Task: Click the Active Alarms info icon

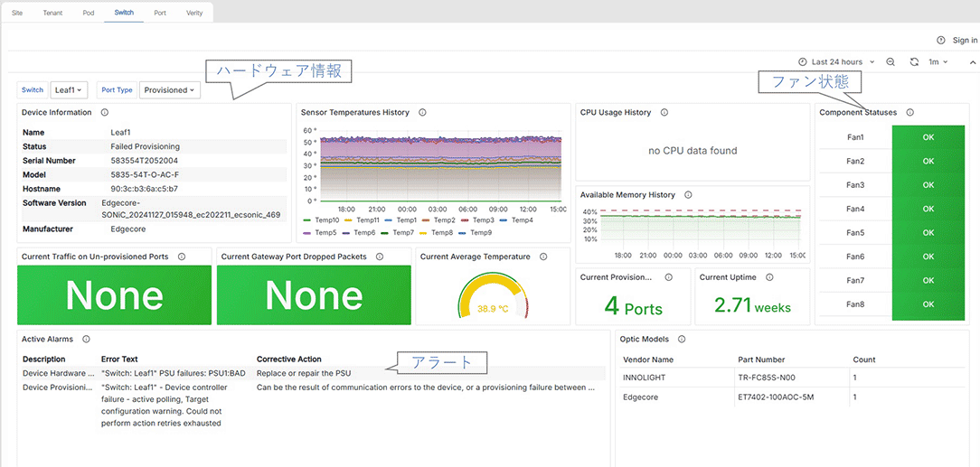Action: point(86,339)
